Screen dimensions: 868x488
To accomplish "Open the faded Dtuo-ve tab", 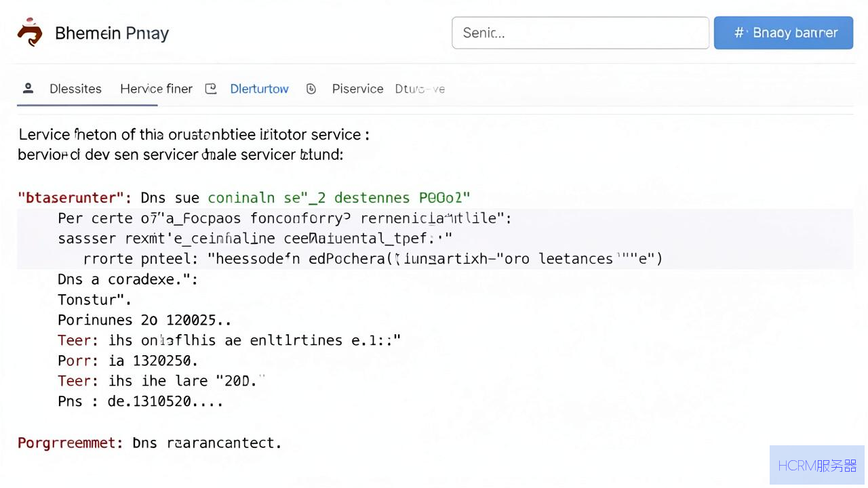I will click(x=420, y=89).
